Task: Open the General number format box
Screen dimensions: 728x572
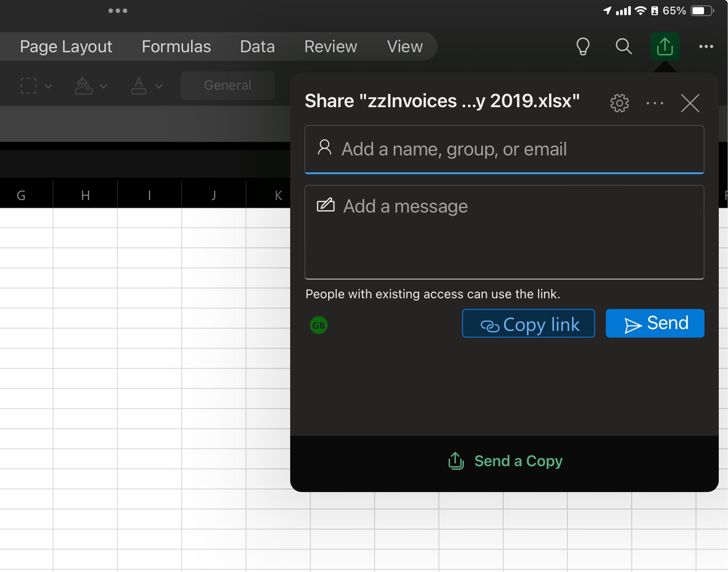Action: 227,85
